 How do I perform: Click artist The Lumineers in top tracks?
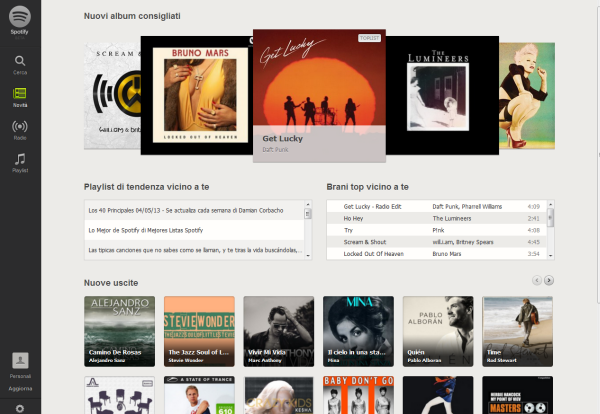[x=452, y=218]
